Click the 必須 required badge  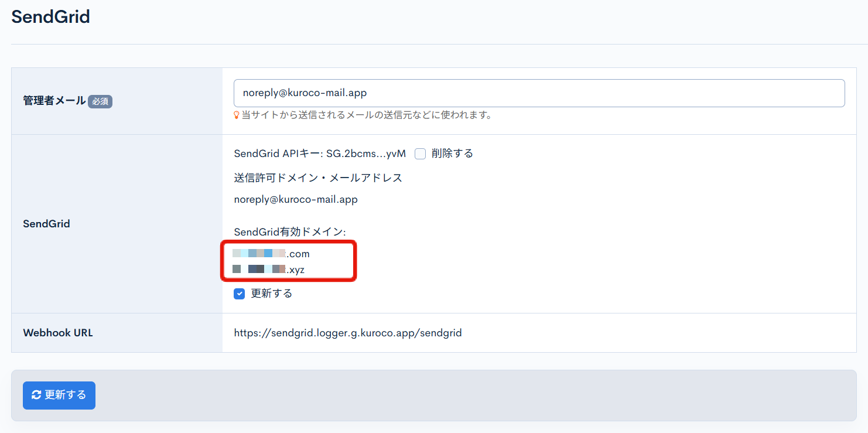pyautogui.click(x=100, y=101)
